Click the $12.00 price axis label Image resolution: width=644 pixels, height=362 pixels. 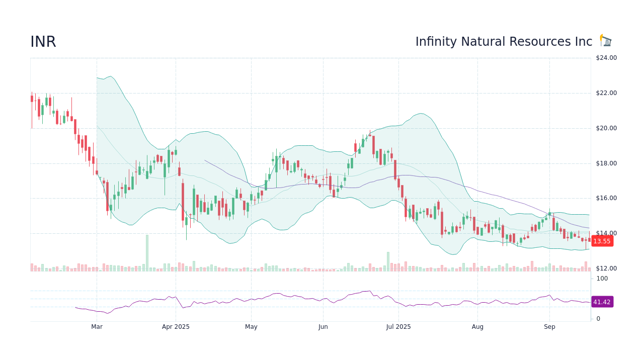pos(606,268)
